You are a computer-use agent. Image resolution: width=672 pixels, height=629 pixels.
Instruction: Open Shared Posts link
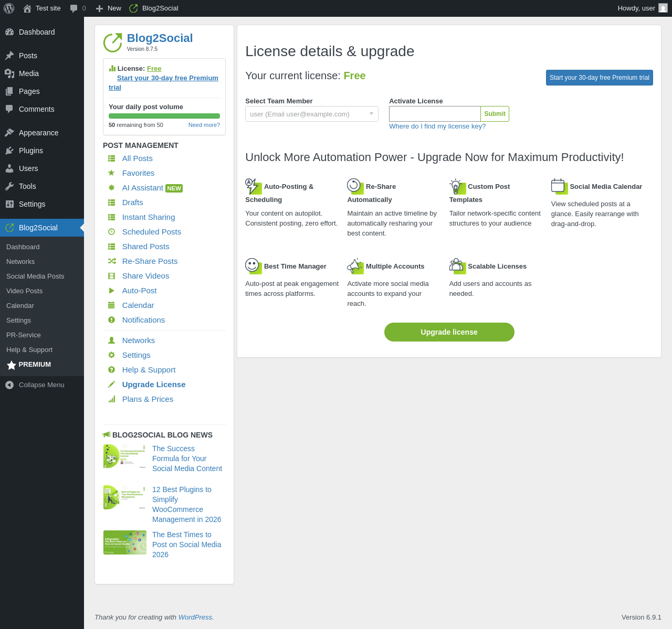(146, 247)
